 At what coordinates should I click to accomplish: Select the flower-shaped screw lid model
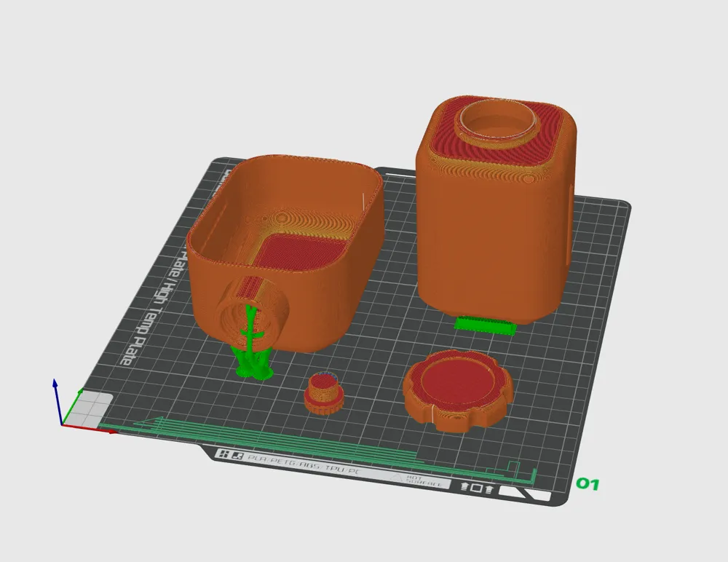460,389
